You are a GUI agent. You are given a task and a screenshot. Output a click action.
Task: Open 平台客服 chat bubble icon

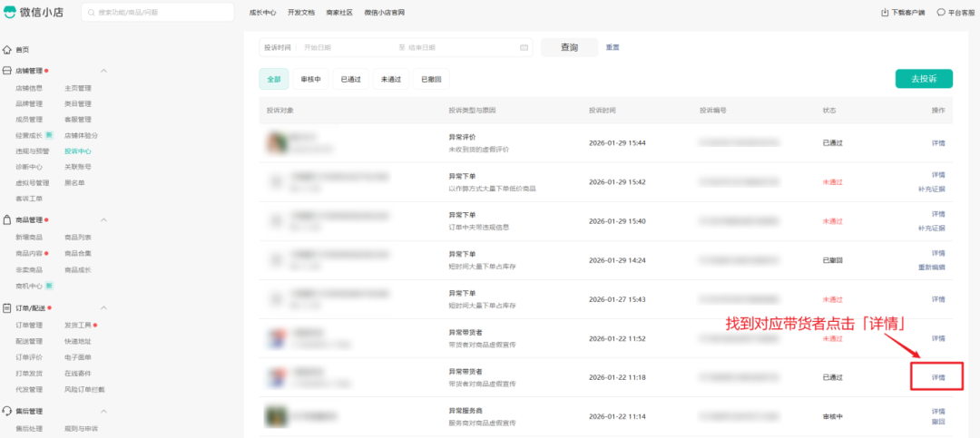[x=942, y=13]
